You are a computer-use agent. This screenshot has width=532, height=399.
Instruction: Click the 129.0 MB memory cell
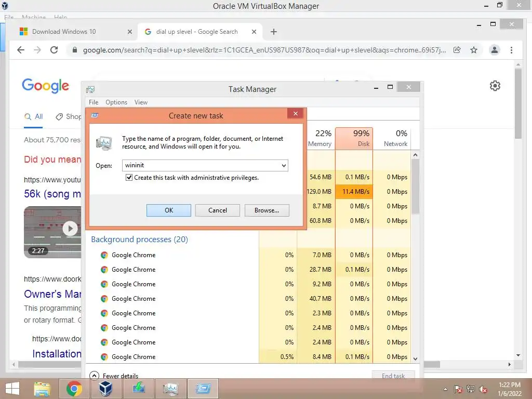tap(320, 192)
